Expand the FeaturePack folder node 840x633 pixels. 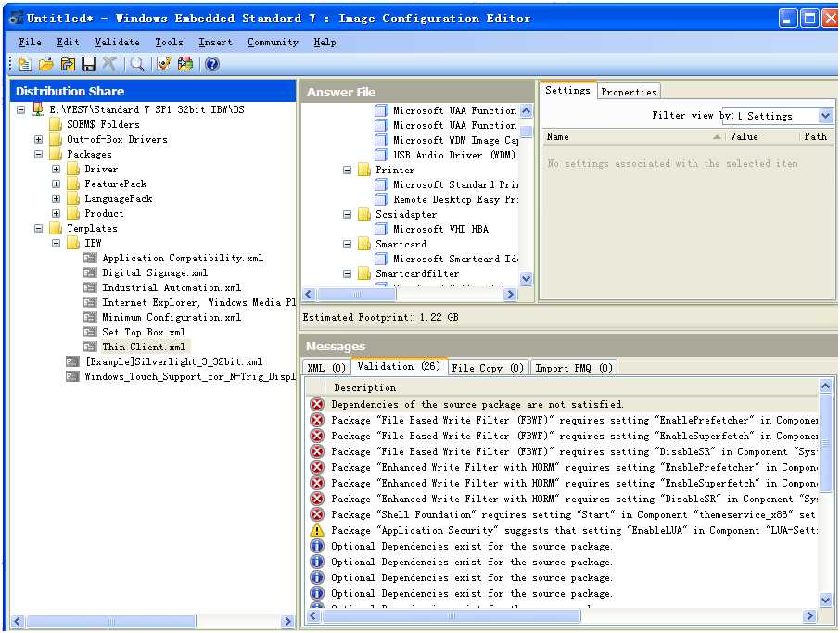[x=57, y=184]
